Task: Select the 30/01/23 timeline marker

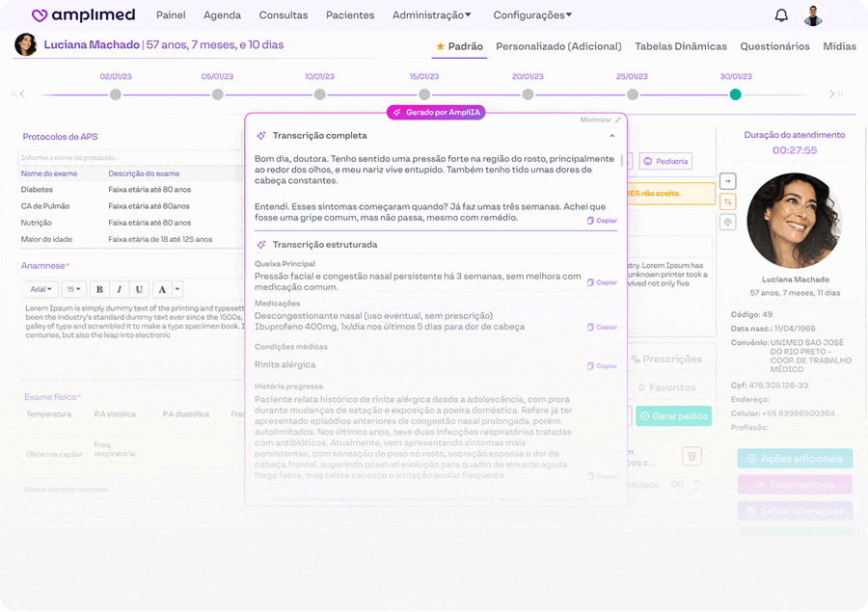Action: tap(735, 94)
